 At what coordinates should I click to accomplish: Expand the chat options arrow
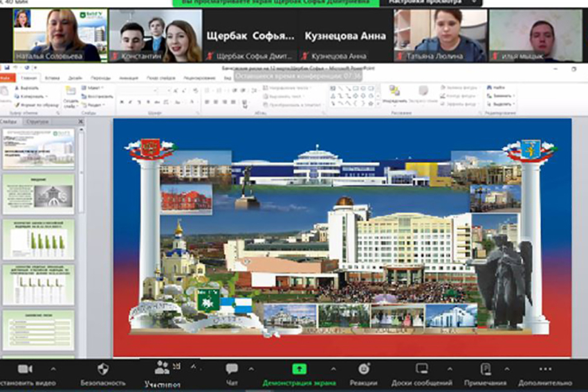pyautogui.click(x=251, y=368)
